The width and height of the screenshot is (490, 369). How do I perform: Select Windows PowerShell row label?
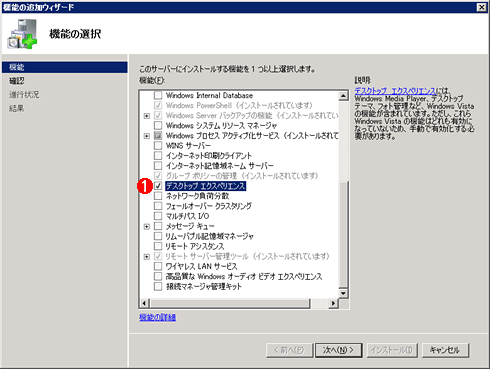(239, 105)
